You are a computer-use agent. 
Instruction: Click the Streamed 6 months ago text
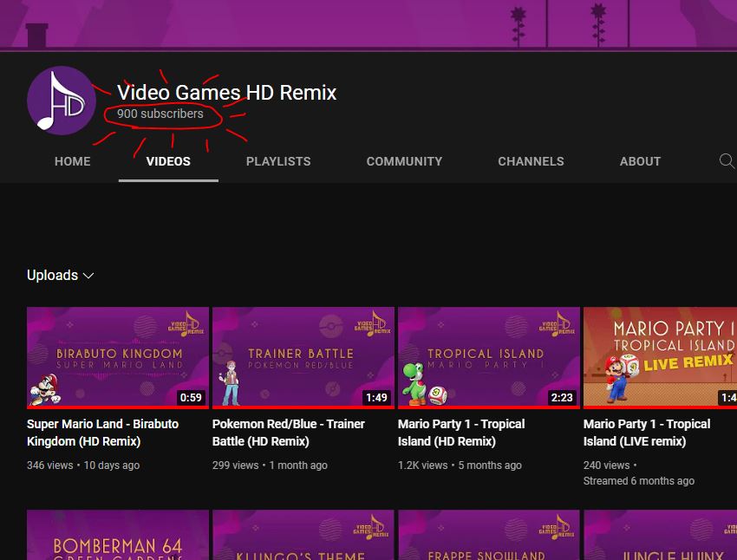pyautogui.click(x=639, y=481)
